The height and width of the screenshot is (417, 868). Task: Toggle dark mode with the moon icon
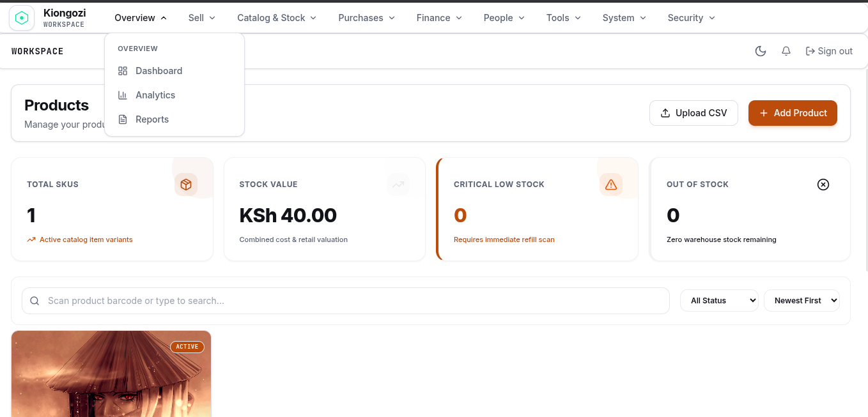pyautogui.click(x=761, y=51)
